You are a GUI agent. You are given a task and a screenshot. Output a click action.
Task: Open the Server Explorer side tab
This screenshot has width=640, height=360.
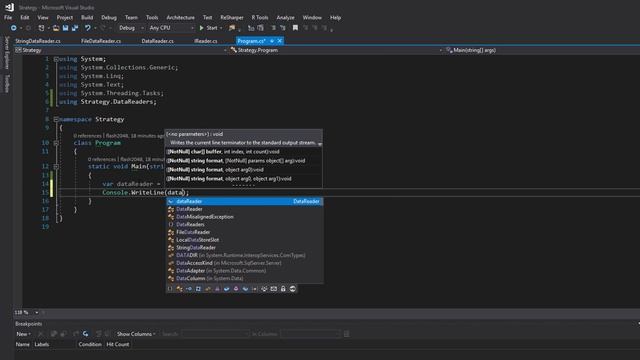(7, 53)
